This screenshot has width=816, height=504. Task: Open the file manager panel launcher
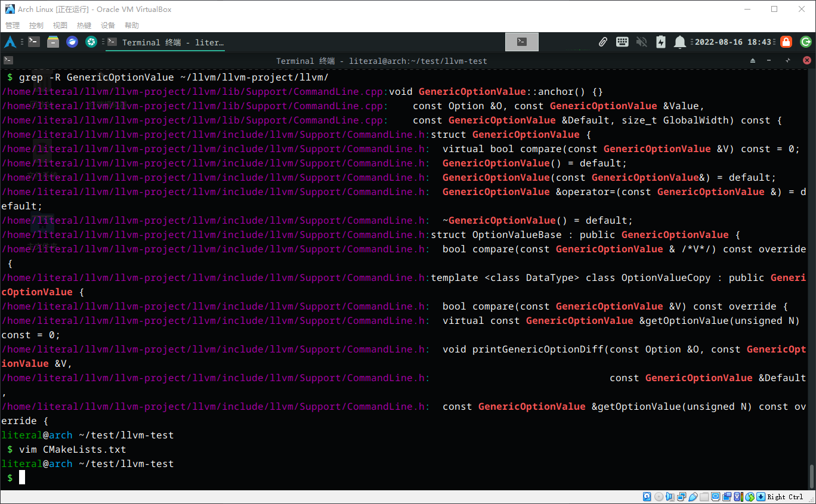(53, 42)
